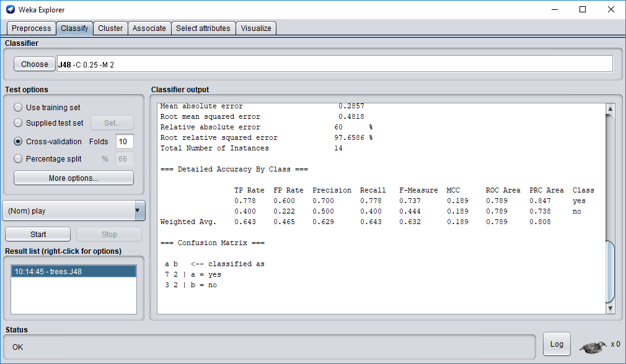Click the classifier output scrollbar up arrow
Viewport: 626px width, 364px height.
click(610, 110)
